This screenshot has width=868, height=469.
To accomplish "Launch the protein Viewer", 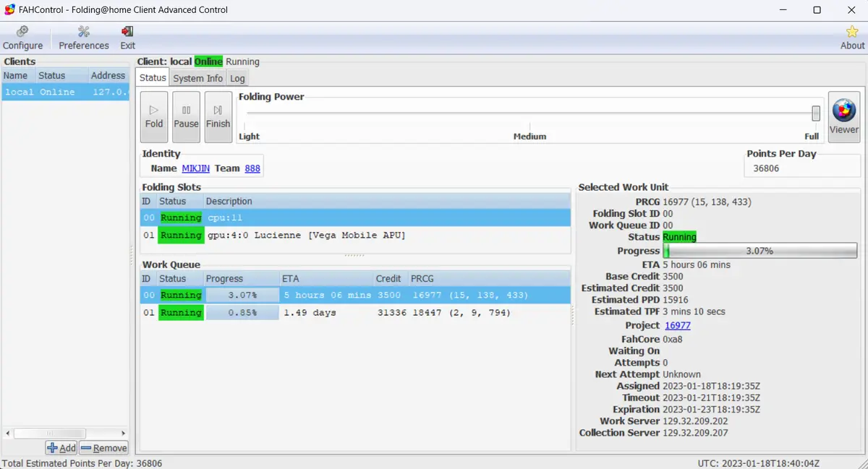I will pyautogui.click(x=844, y=116).
